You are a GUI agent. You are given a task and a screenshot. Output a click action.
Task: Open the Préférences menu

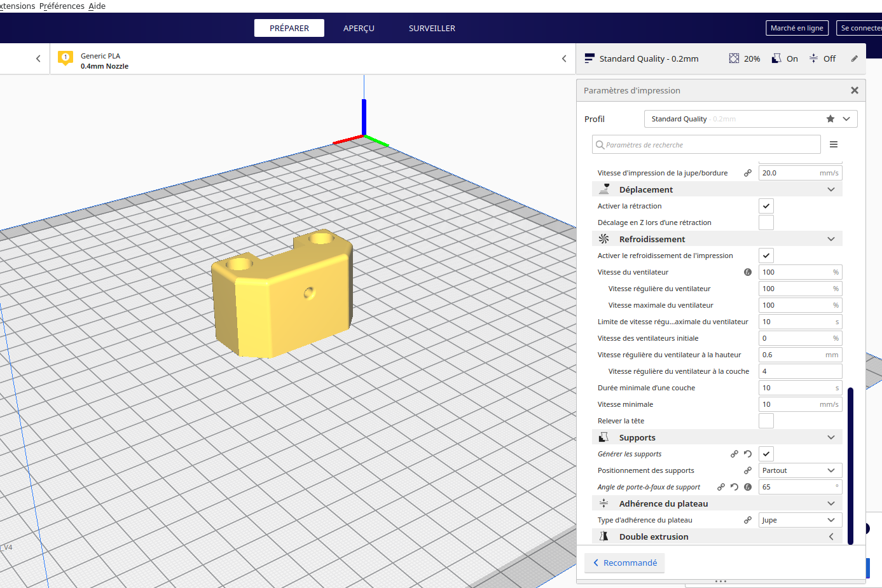pos(62,6)
